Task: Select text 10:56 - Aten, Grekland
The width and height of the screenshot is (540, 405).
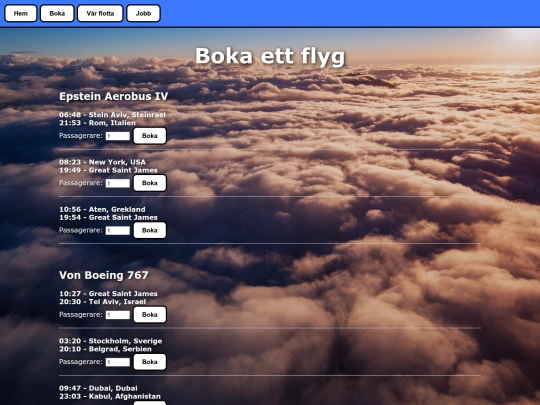Action: [x=102, y=209]
